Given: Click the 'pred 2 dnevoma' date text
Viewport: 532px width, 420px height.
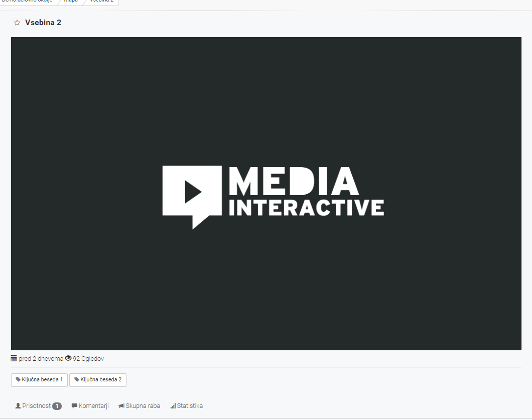Looking at the screenshot, I should [x=41, y=359].
